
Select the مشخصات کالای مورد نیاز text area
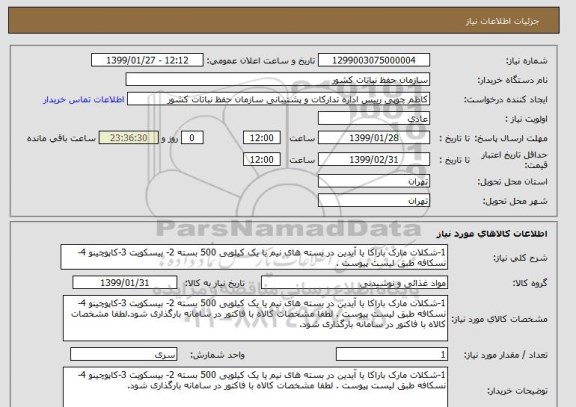[255, 318]
